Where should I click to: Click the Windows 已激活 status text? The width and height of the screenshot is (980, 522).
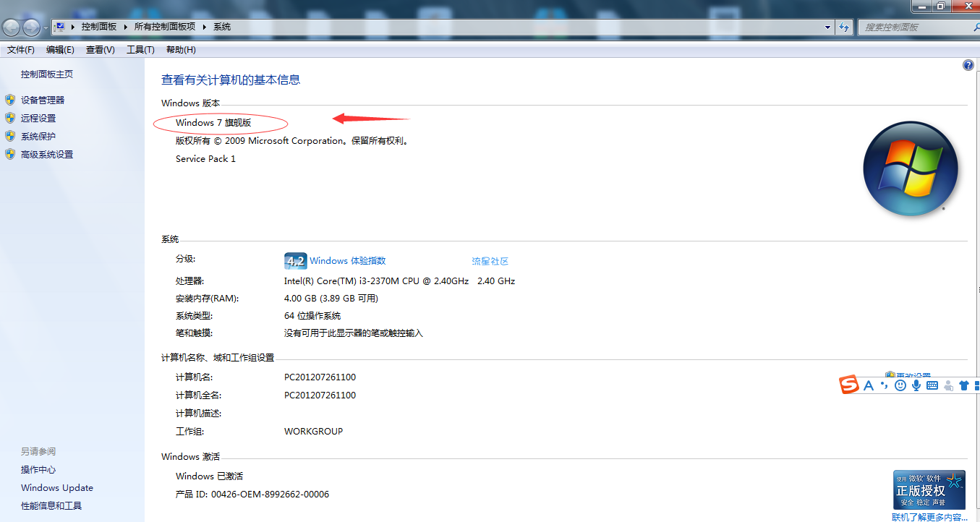coord(209,476)
